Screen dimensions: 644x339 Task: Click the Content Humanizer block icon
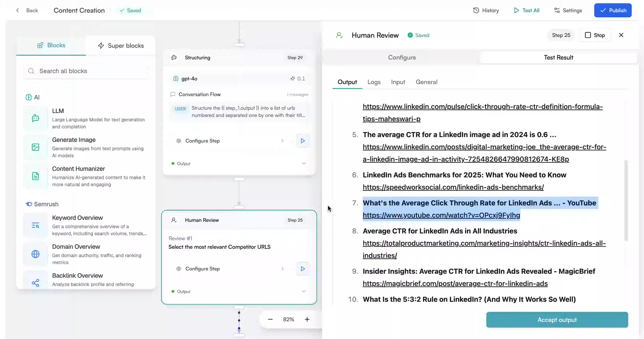tap(36, 176)
